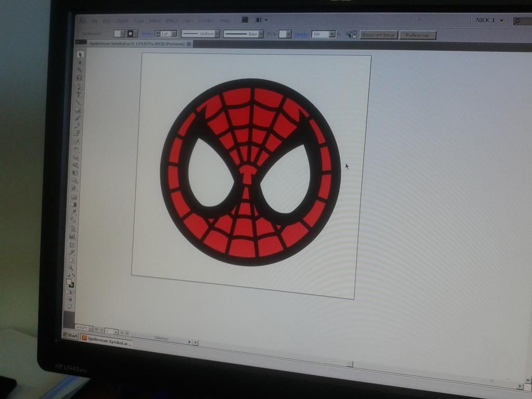Open the Help menu
This screenshot has width=532, height=399.
pos(225,21)
